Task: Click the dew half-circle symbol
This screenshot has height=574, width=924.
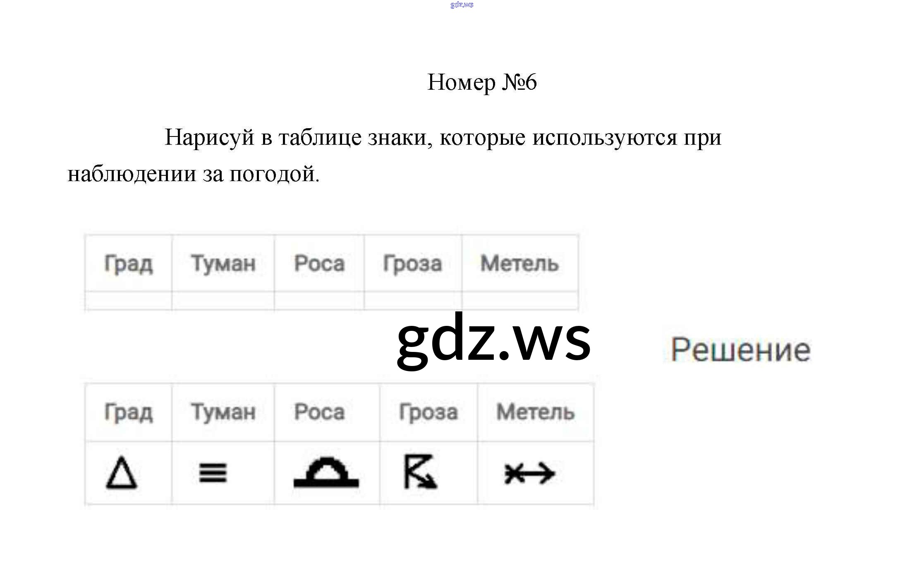Action: pyautogui.click(x=326, y=473)
